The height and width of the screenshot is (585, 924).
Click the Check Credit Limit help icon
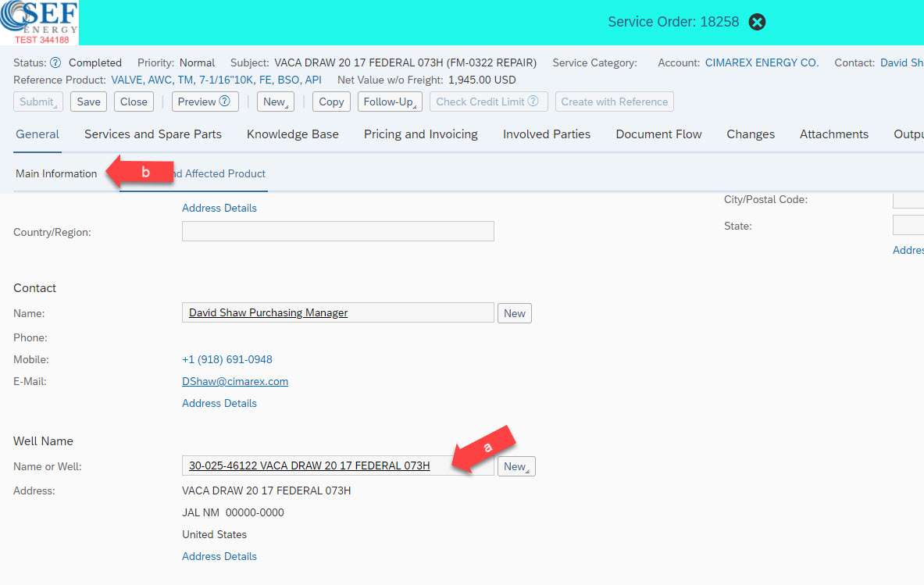[x=533, y=101]
